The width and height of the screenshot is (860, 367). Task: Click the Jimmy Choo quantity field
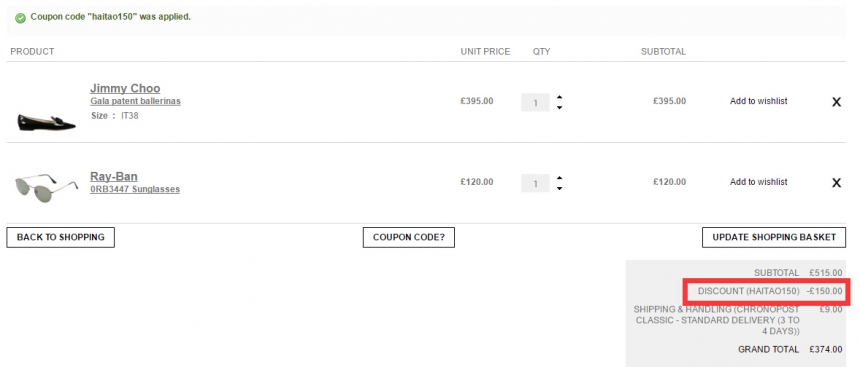(x=535, y=103)
